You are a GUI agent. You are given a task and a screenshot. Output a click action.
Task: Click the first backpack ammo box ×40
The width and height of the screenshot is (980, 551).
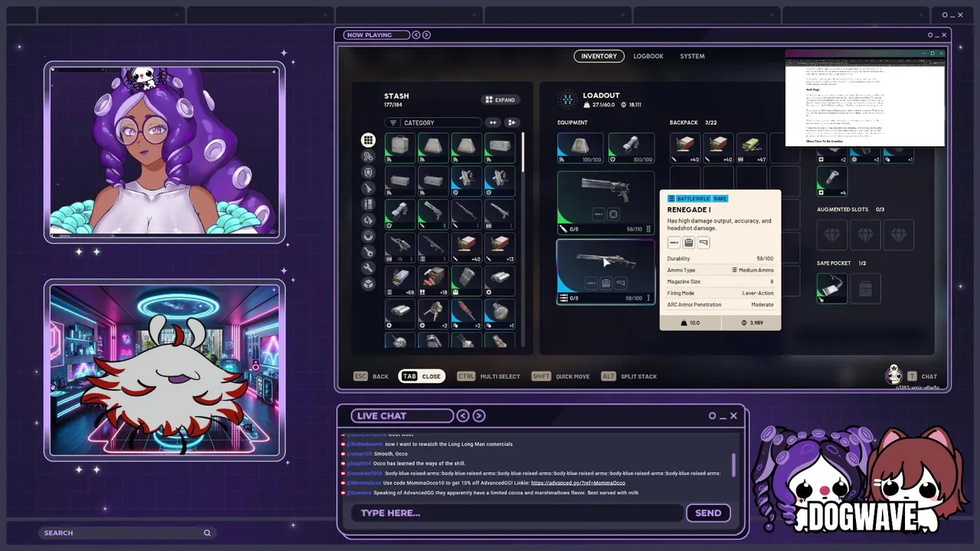point(685,148)
